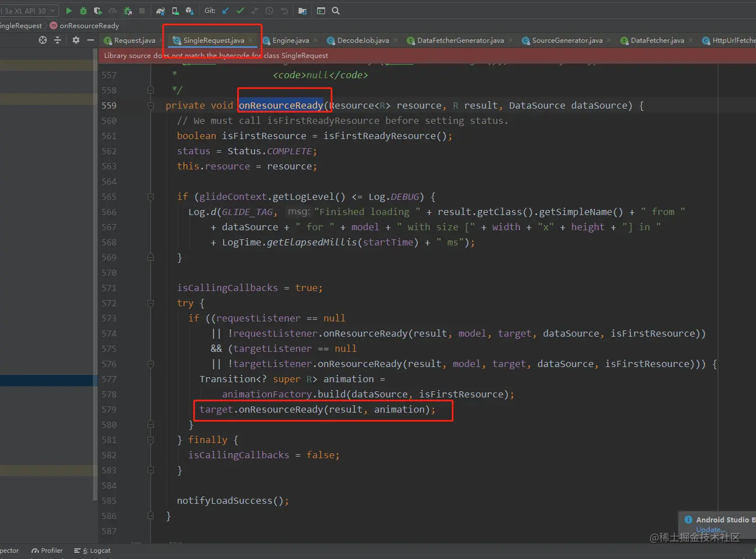Collapse if block at line 565

[x=150, y=196]
